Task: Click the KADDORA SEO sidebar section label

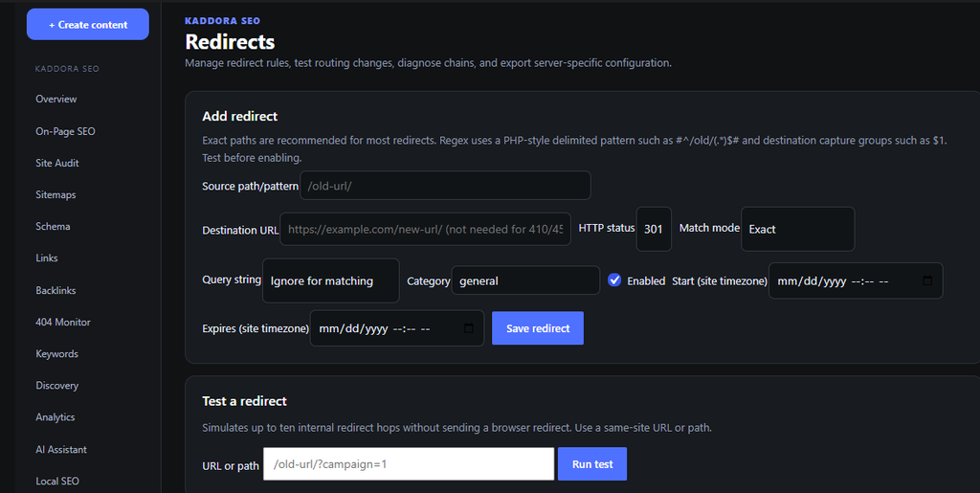Action: click(x=67, y=69)
